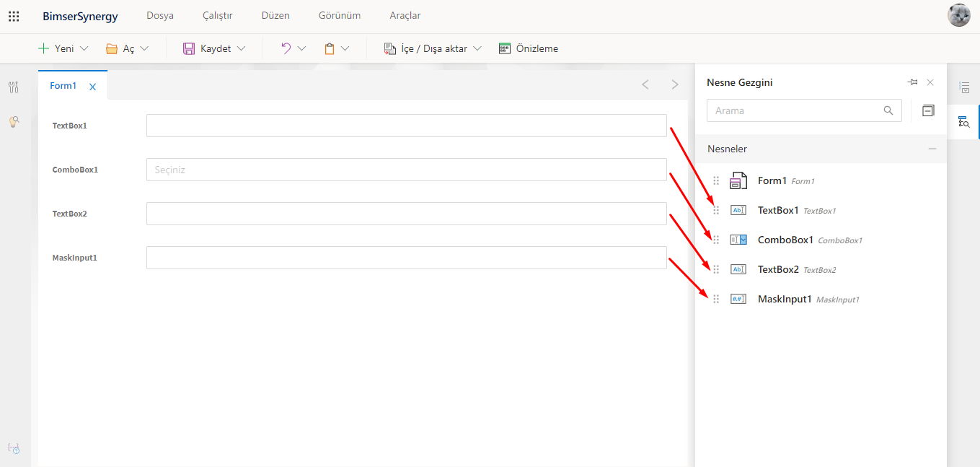Open the settings sliders icon in left sidebar
This screenshot has width=980, height=467.
pos(14,87)
